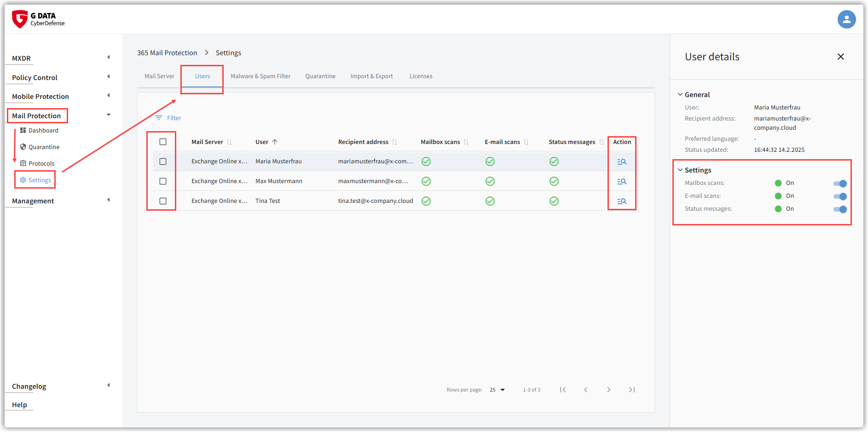Toggle User column sort arrow
Screen dimensions: 868x432
coord(275,142)
